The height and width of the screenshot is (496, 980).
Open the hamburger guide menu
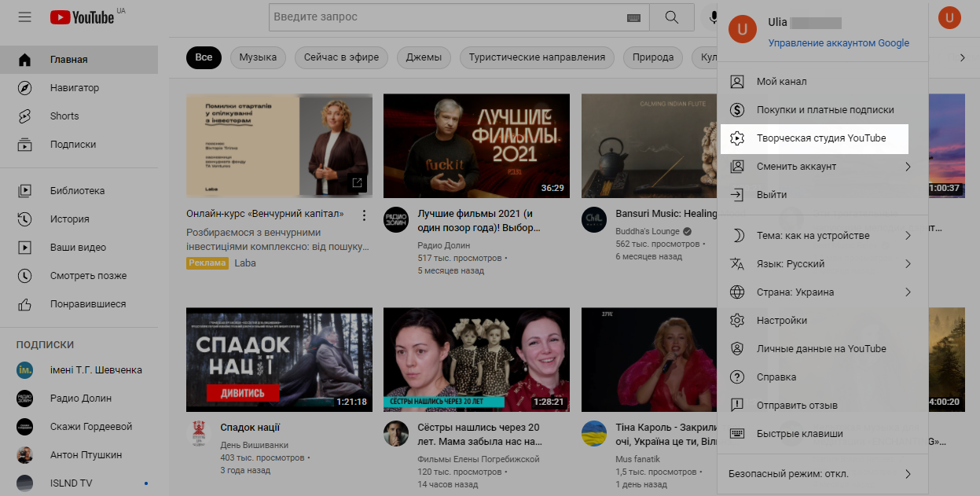click(x=24, y=17)
